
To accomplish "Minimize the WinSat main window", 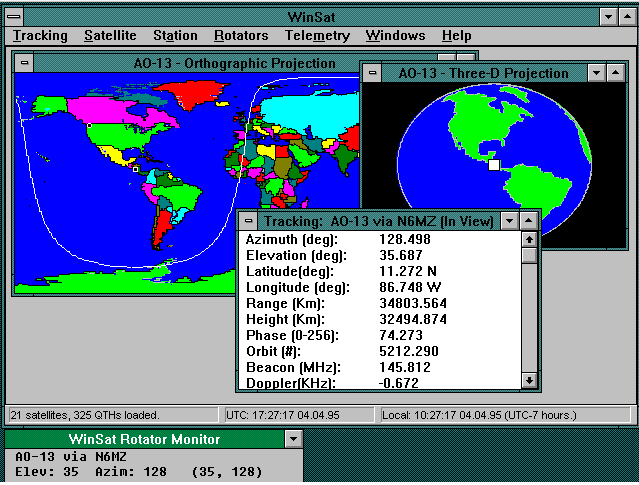I will tap(609, 17).
